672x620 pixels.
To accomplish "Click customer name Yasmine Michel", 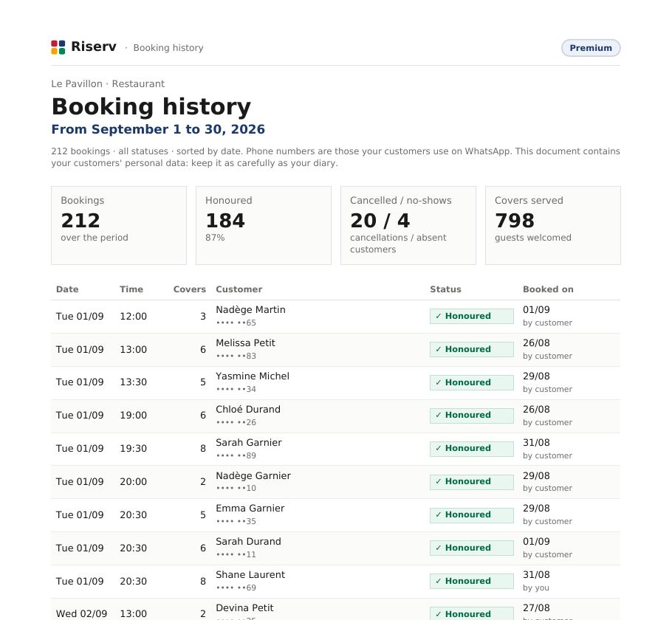I will pos(253,376).
